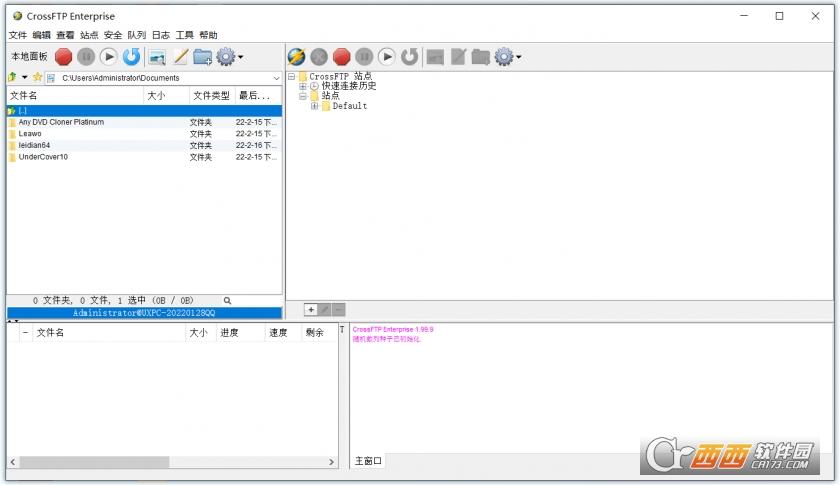Select 快速连接历史 in site tree
Screen dimensions: 840x485
point(349,86)
